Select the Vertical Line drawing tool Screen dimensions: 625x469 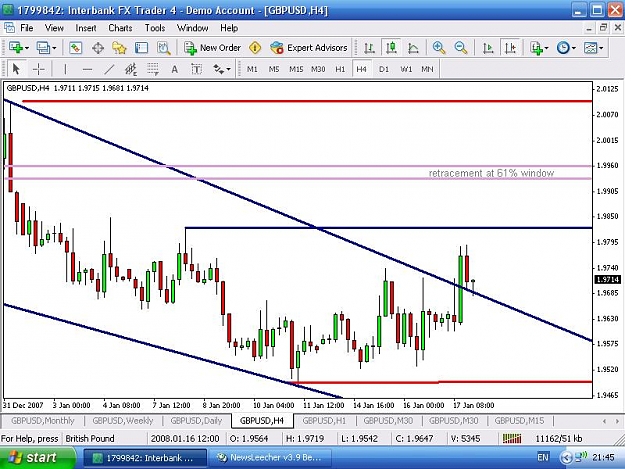[65, 69]
